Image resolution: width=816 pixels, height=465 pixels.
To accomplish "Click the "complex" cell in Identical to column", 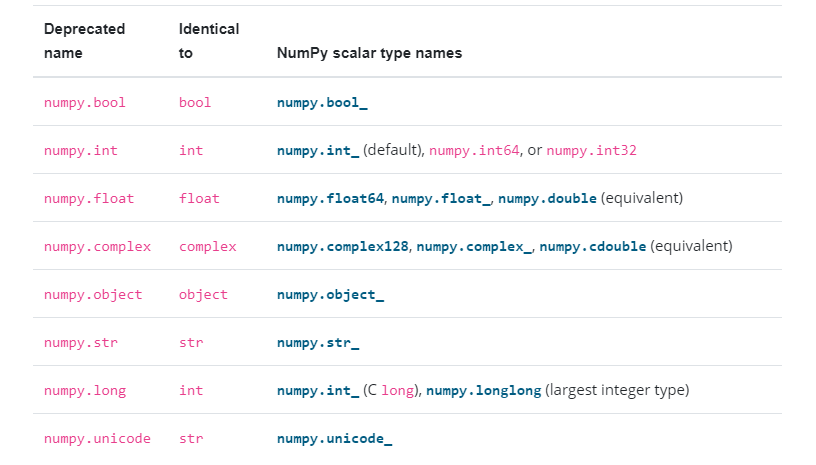I will 207,247.
